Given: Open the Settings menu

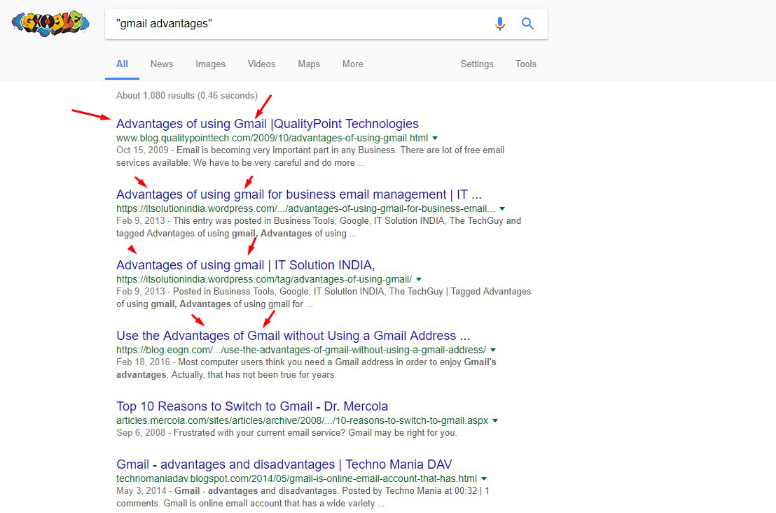Looking at the screenshot, I should pyautogui.click(x=477, y=64).
